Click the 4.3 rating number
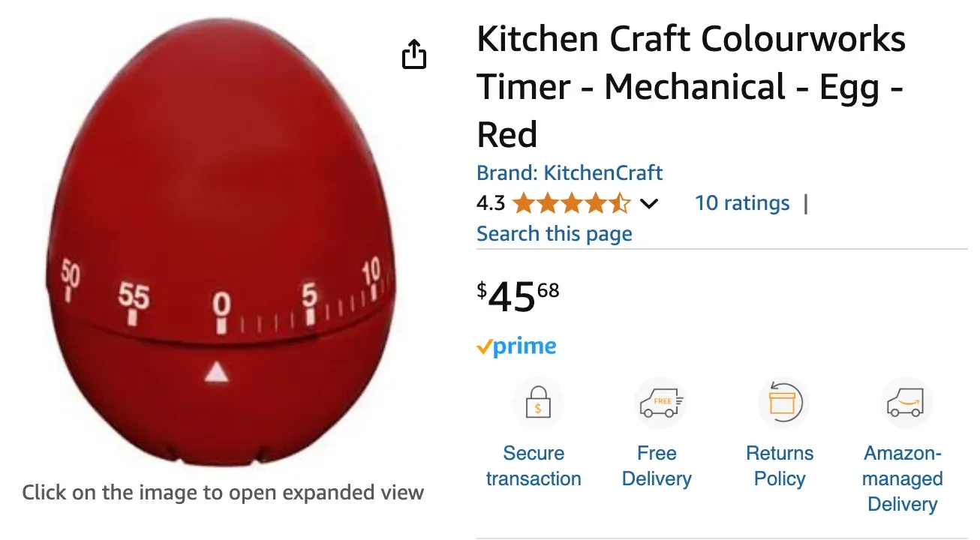The height and width of the screenshot is (540, 980). click(x=491, y=203)
